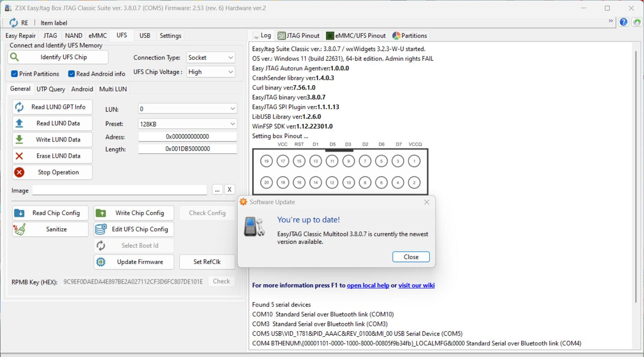
Task: Click the UFS tab
Action: coord(121,35)
